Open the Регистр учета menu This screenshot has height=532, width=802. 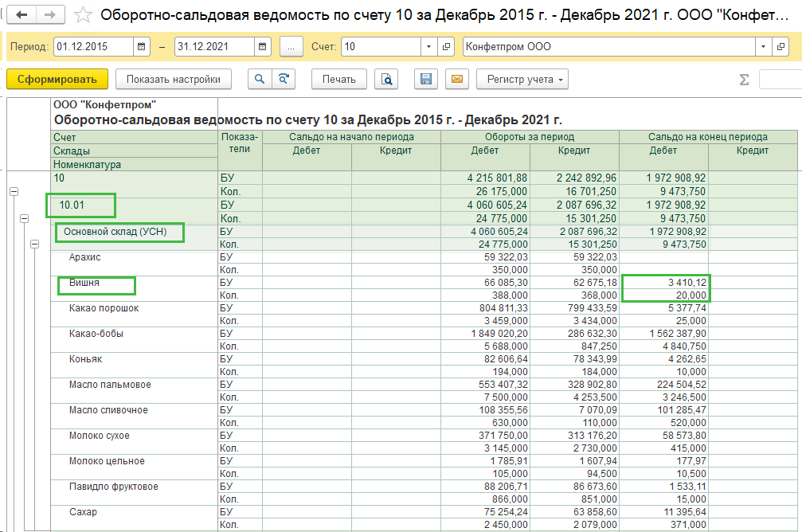522,80
